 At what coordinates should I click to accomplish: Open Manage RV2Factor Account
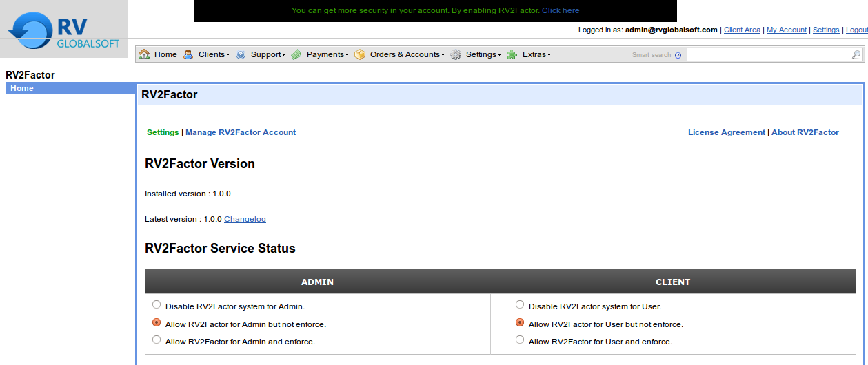241,132
